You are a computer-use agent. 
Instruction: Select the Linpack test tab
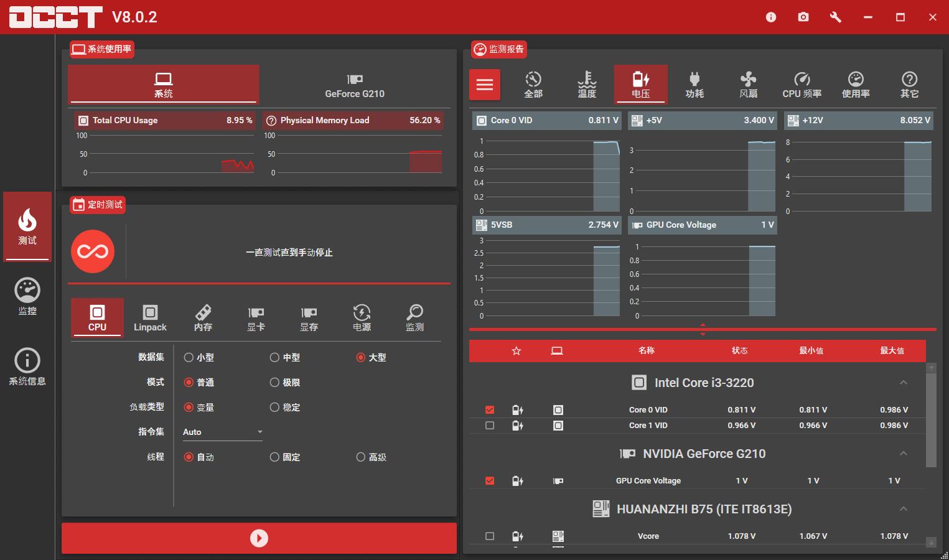(150, 318)
